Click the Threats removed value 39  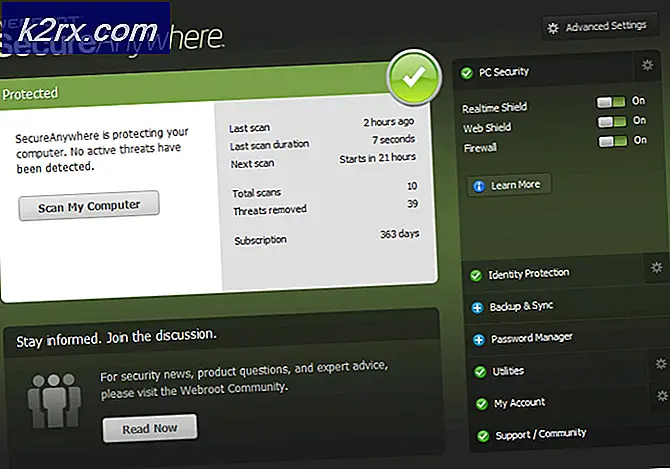tap(412, 204)
